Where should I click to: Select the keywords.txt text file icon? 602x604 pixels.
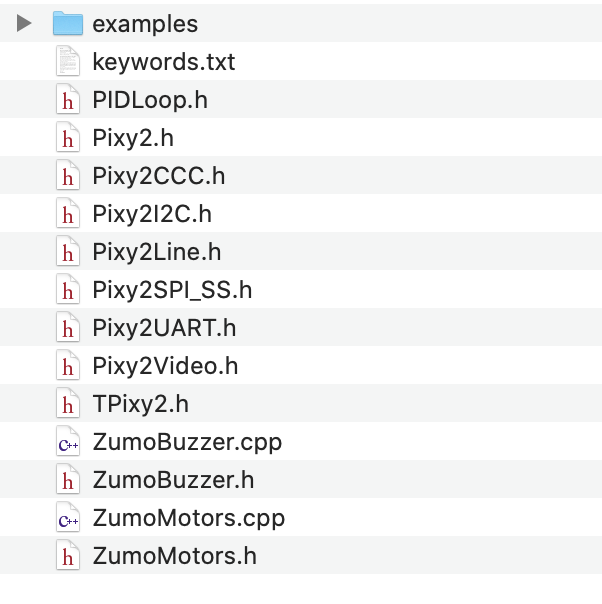pyautogui.click(x=67, y=62)
